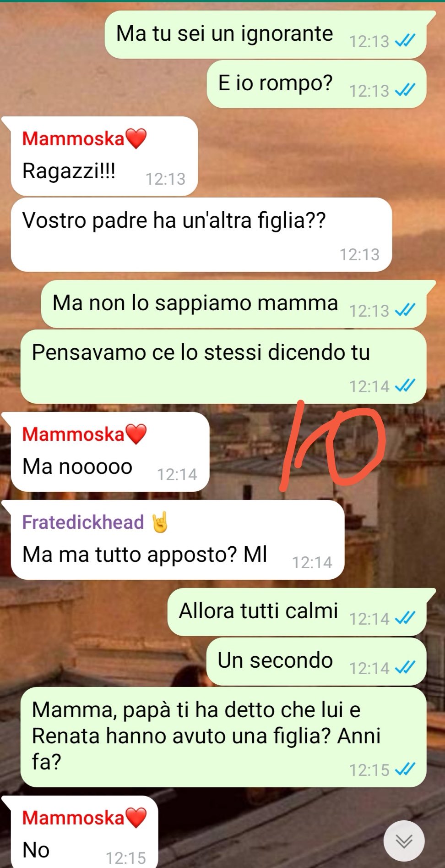The image size is (445, 868).
Task: Tap the scroll-to-bottom double chevron button
Action: [x=404, y=841]
